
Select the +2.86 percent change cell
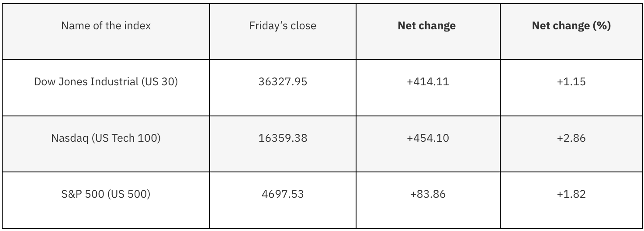tap(571, 138)
